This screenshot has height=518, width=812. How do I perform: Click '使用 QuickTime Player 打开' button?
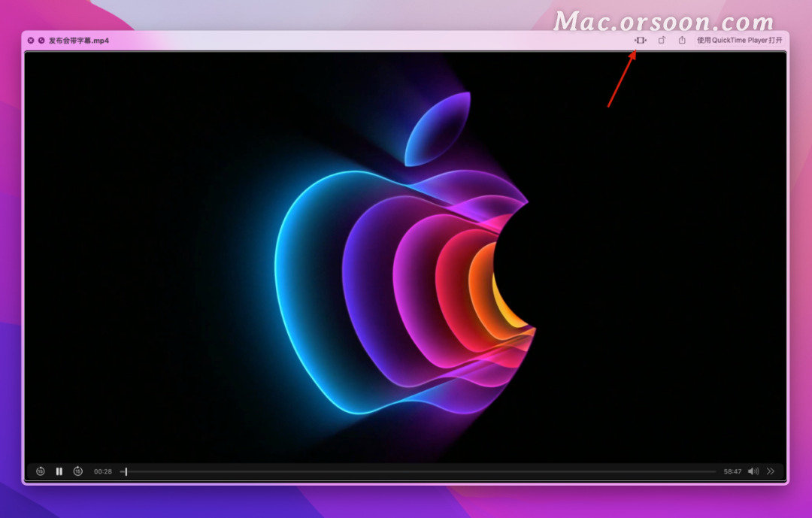click(x=739, y=41)
